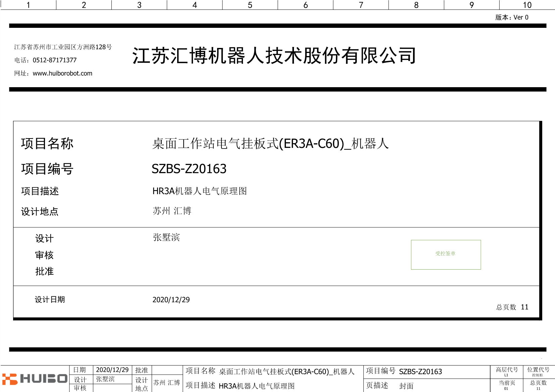The height and width of the screenshot is (392, 555).
Task: Click the 高层代号 cell in title block
Action: [507, 372]
